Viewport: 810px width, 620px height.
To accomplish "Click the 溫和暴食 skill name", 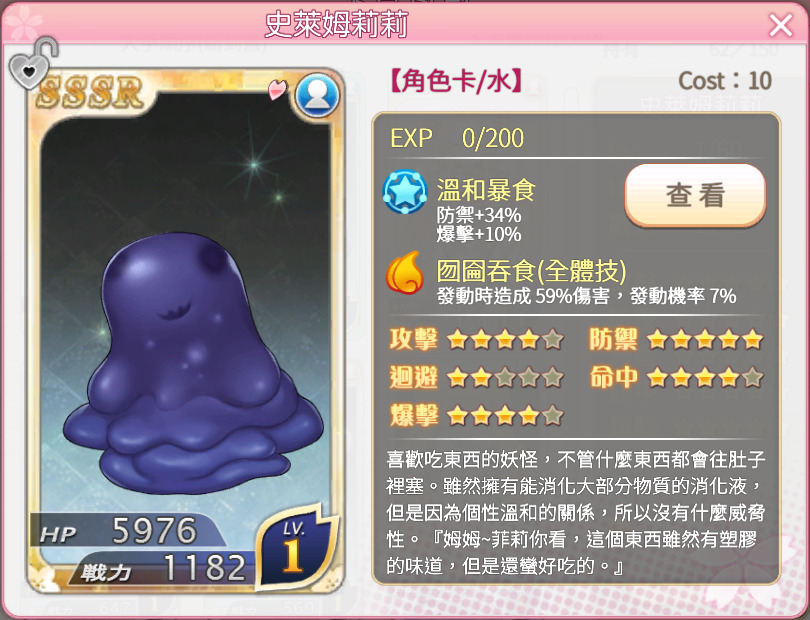I will click(486, 190).
